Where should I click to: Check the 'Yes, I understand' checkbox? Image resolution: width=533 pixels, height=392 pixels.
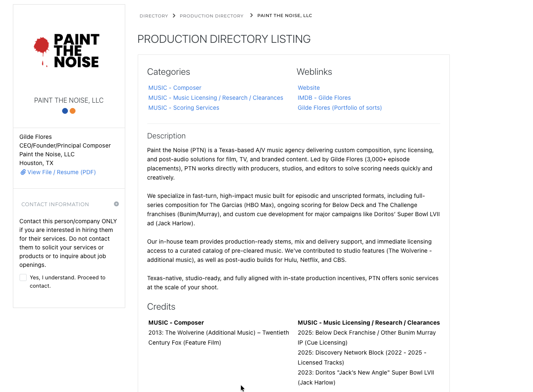coord(23,278)
